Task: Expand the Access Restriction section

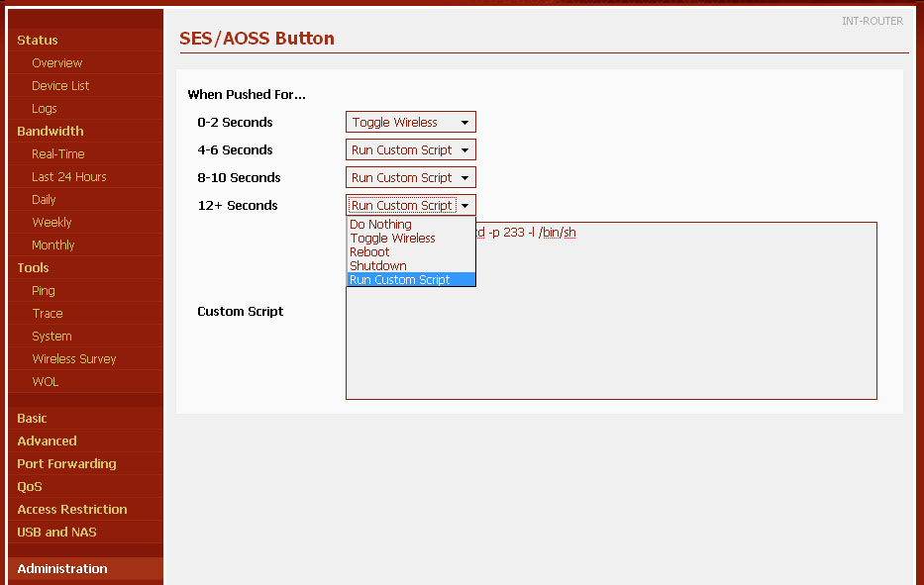Action: click(72, 510)
